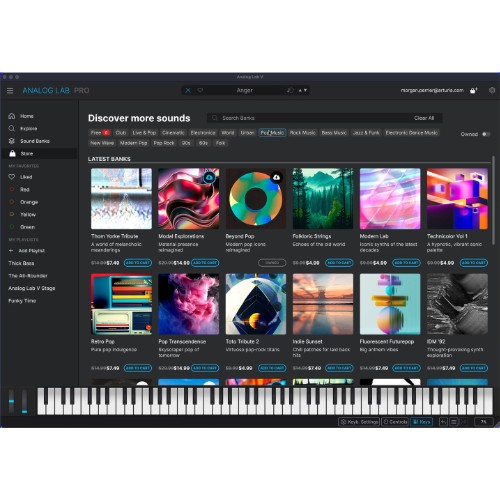500x500 pixels.
Task: Open the zoom percentage dropdown
Action: tap(484, 422)
